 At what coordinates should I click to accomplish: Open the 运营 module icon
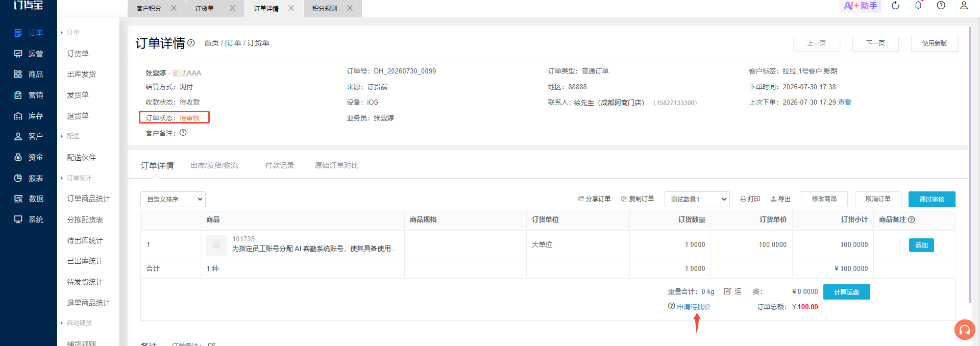click(x=18, y=54)
